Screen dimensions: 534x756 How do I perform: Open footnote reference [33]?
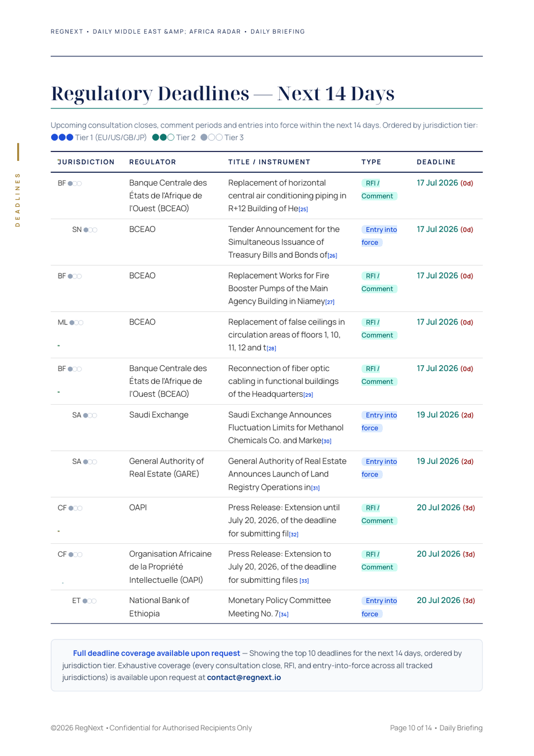point(304,581)
